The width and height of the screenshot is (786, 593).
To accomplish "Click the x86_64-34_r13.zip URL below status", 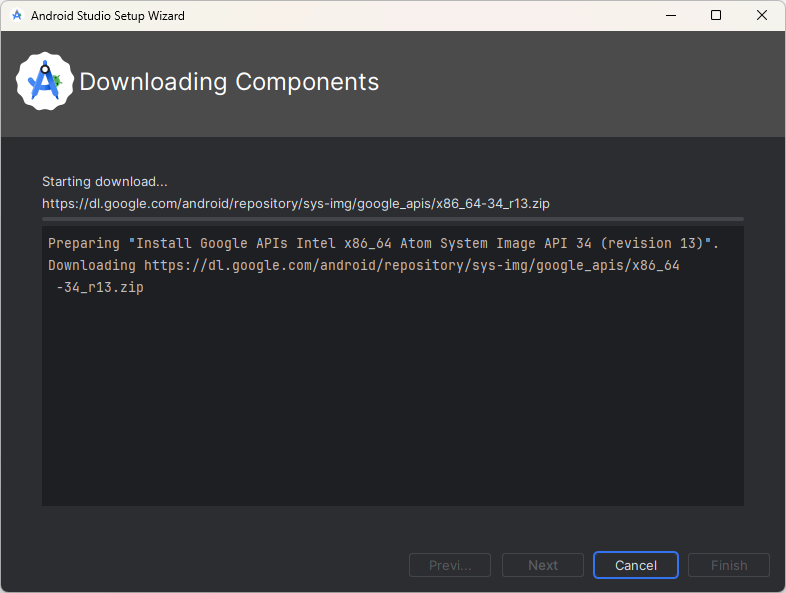I will [296, 204].
